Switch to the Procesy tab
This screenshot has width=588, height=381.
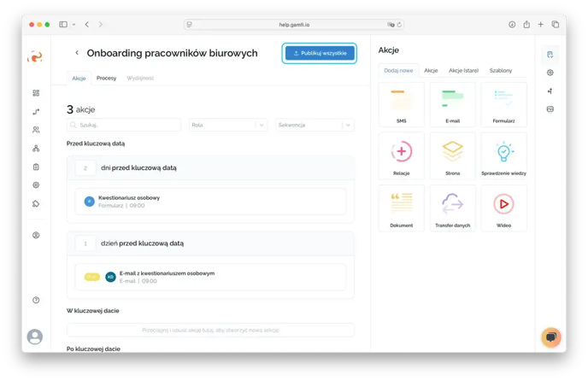click(x=106, y=78)
